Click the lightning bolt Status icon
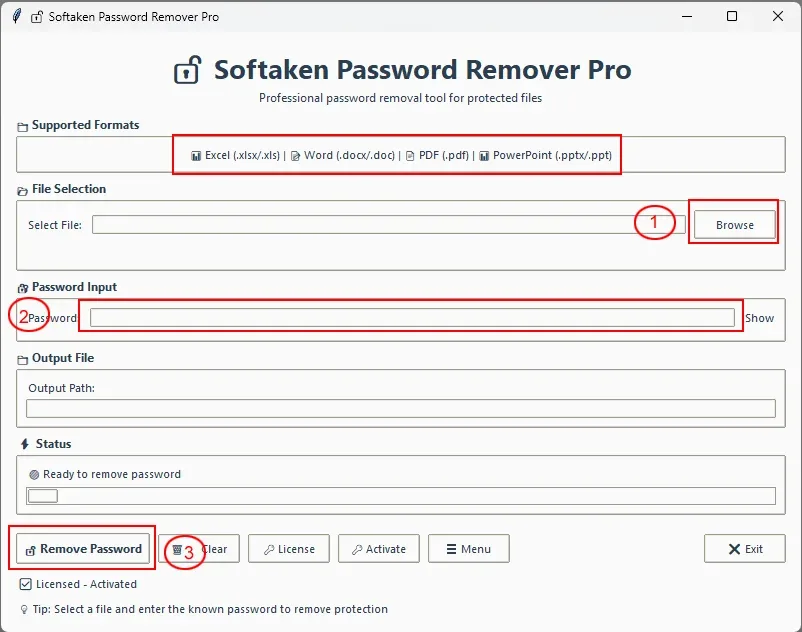The height and width of the screenshot is (632, 802). click(25, 444)
